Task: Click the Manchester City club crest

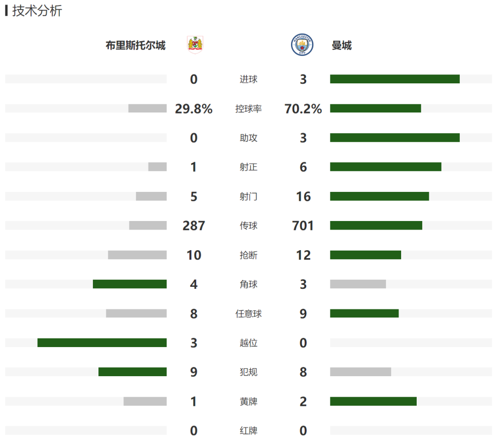Action: point(302,45)
